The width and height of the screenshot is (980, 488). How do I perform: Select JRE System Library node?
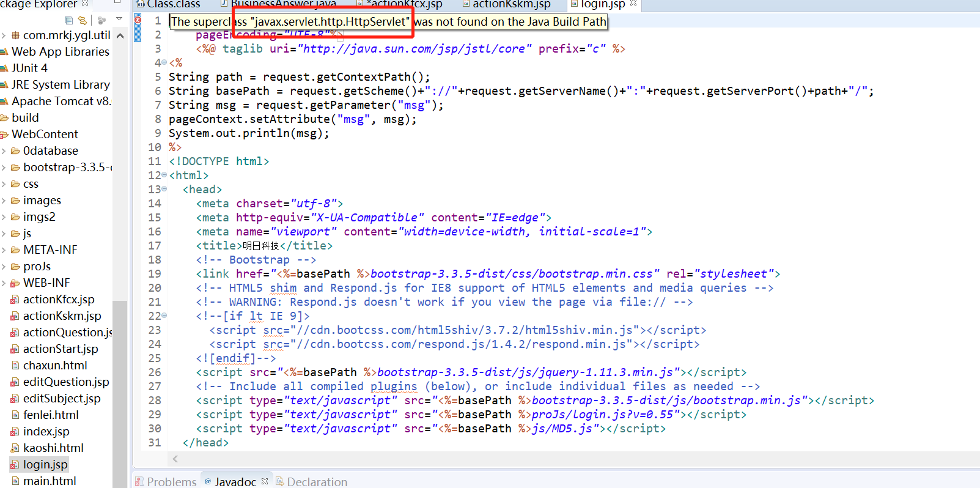(x=61, y=84)
